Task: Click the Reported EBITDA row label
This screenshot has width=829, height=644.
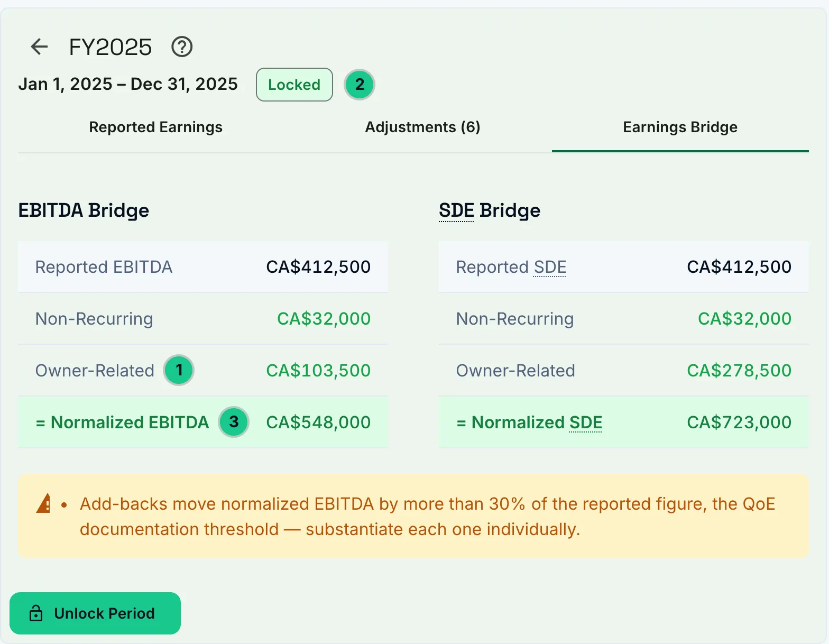Action: pos(104,267)
